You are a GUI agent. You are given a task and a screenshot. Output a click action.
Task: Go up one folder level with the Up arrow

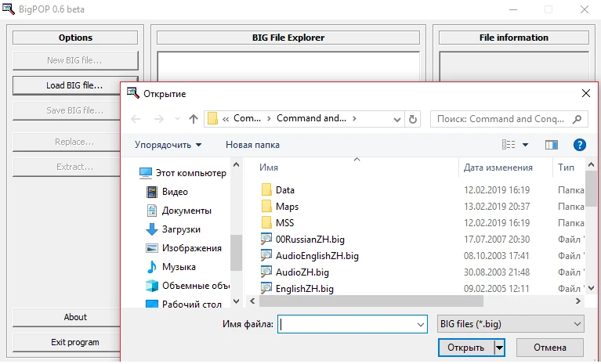pos(194,119)
